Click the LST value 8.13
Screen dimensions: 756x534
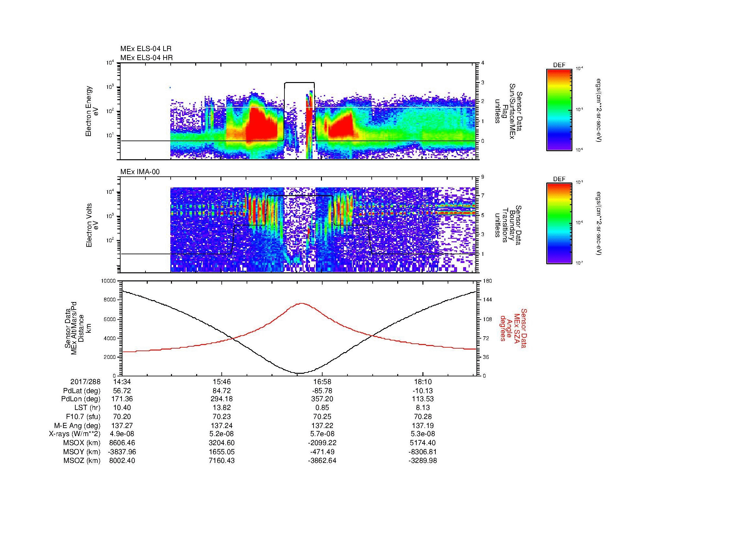[x=423, y=408]
